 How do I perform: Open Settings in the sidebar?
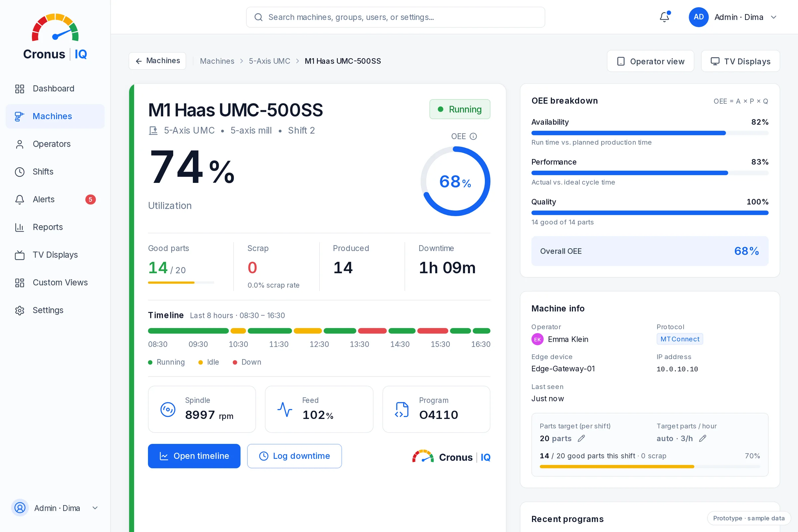click(x=55, y=311)
